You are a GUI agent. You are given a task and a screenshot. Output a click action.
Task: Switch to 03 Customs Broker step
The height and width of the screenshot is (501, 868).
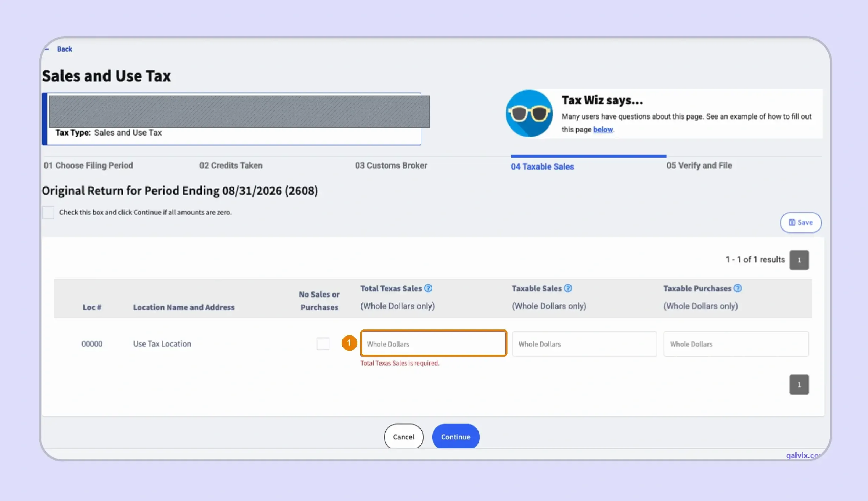[x=391, y=166]
